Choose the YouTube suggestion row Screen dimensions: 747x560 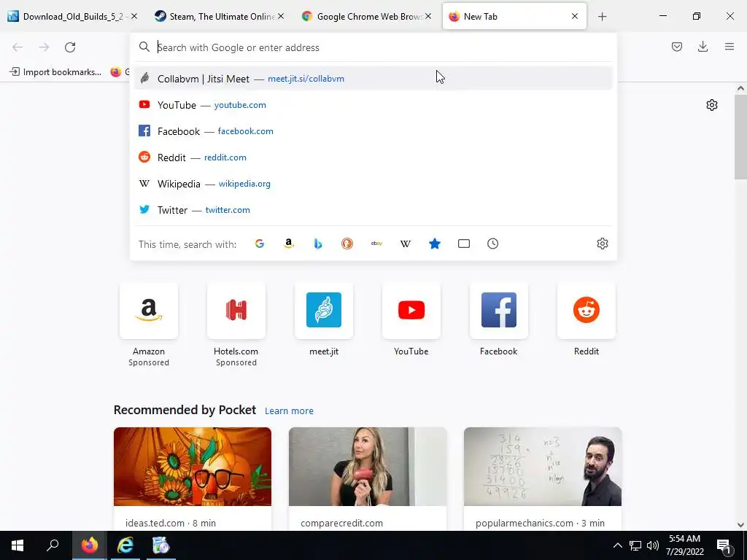tap(373, 105)
